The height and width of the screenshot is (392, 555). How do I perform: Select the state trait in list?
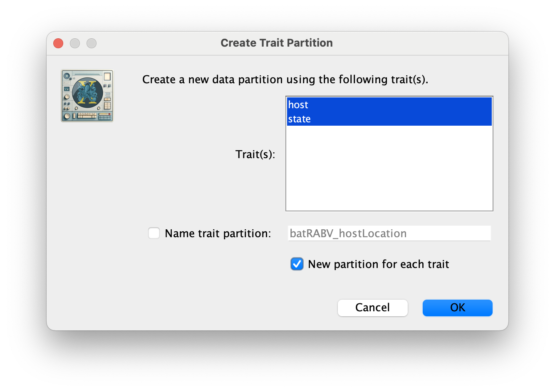click(389, 119)
